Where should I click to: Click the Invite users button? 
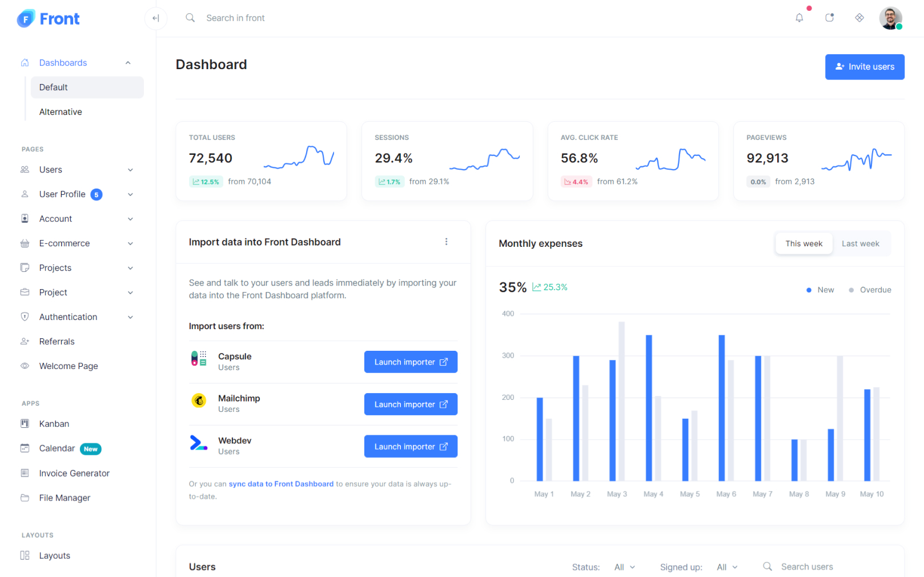coord(864,67)
